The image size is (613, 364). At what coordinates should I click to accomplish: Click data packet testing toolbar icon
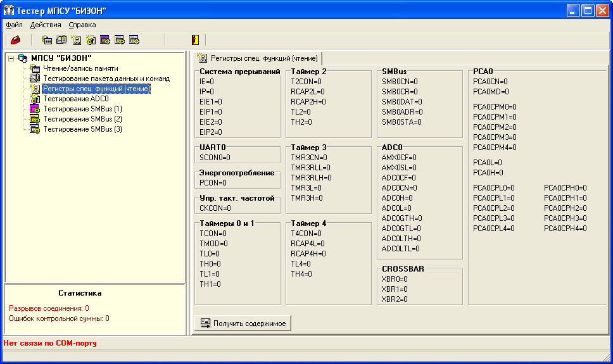(x=61, y=40)
